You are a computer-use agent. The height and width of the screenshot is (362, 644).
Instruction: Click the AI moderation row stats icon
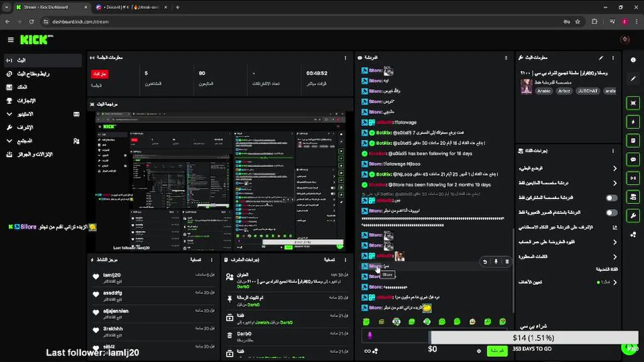(615, 227)
